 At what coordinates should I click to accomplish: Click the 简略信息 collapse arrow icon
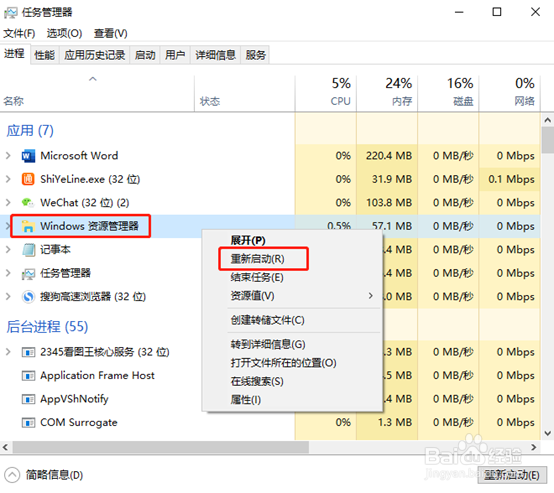[x=12, y=475]
